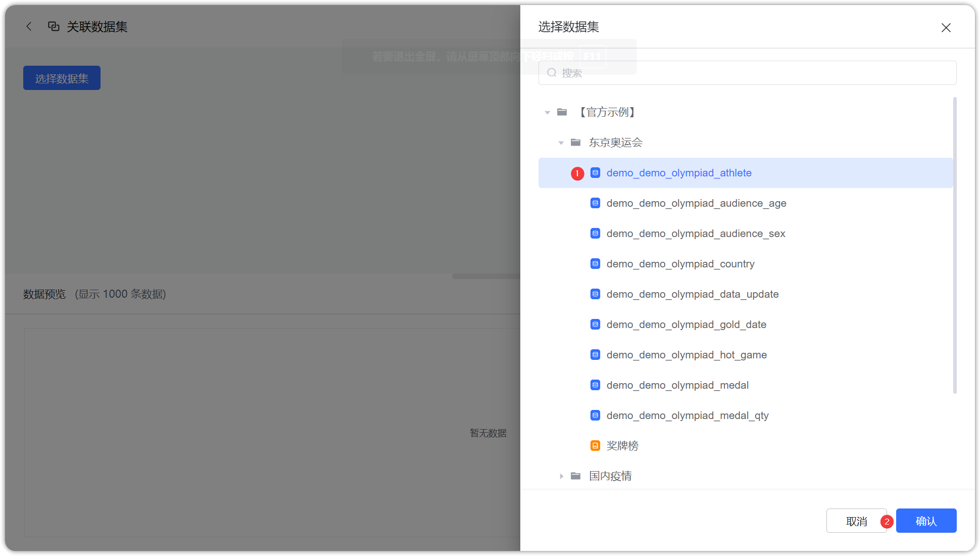Image resolution: width=980 pixels, height=556 pixels.
Task: Click the orange icon of 奖牌榜
Action: tap(595, 446)
